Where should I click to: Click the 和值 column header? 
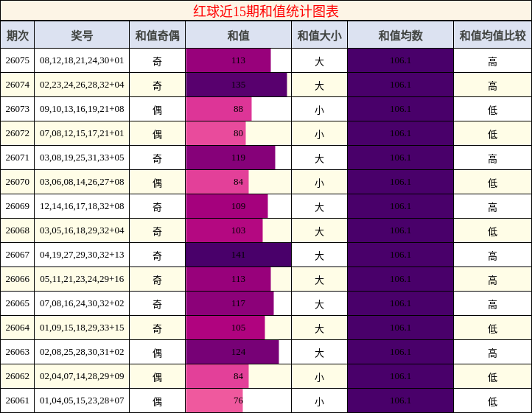pyautogui.click(x=238, y=35)
